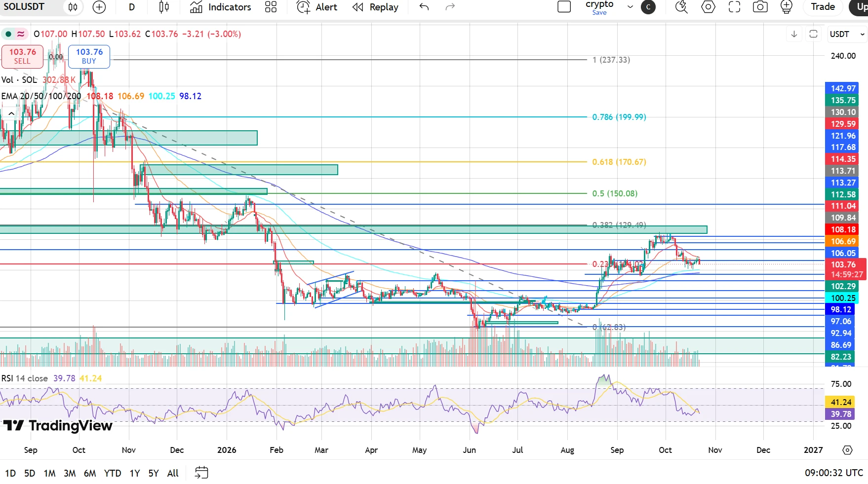Select the EMA 20/50/100/200 indicator legend
The width and height of the screenshot is (868, 484).
(x=41, y=96)
